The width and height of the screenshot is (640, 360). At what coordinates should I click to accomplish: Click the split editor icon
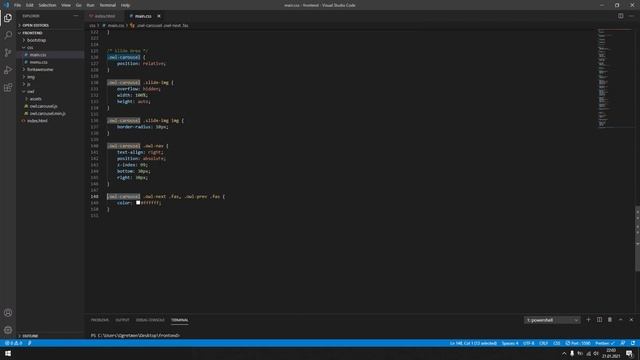620,16
